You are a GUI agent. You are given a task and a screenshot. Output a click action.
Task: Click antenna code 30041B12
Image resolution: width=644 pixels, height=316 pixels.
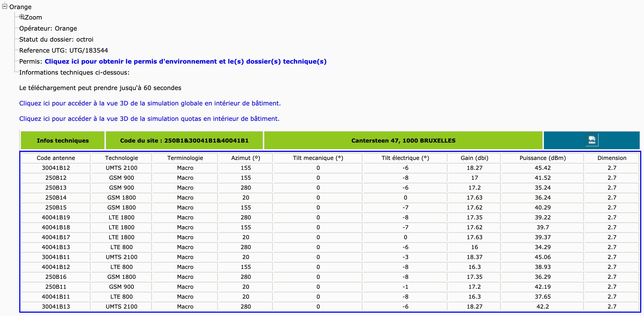pyautogui.click(x=56, y=168)
